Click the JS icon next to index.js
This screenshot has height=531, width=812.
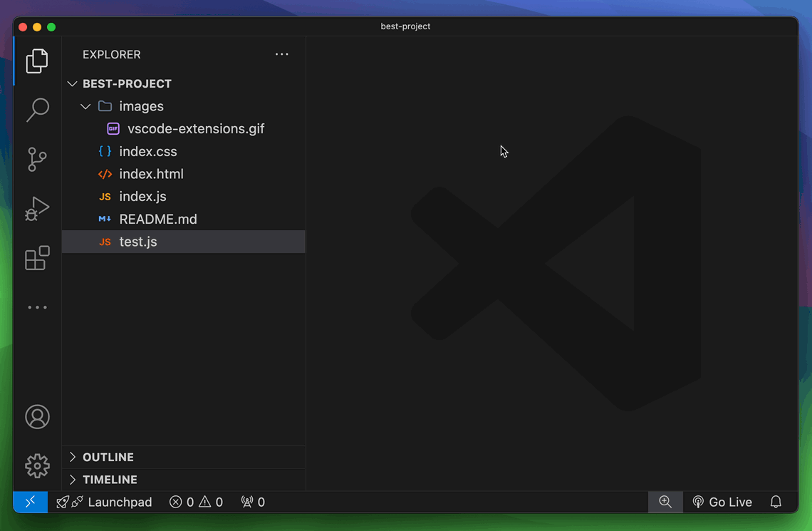pyautogui.click(x=105, y=197)
